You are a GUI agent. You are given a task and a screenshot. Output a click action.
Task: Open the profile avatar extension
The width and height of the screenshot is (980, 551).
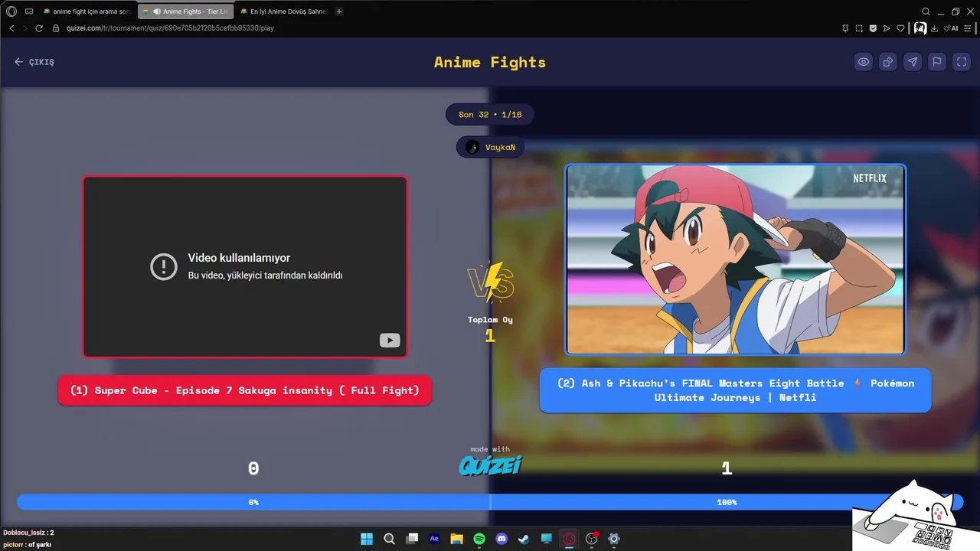[920, 28]
